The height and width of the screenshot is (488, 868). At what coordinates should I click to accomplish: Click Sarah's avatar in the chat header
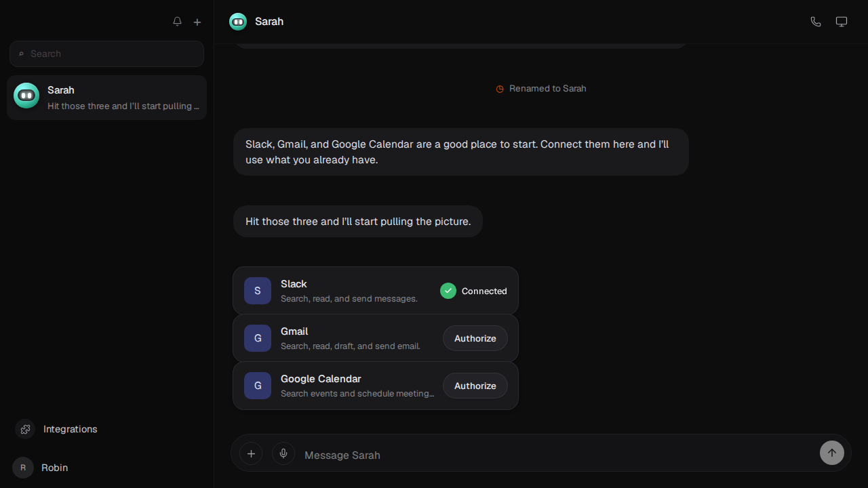click(238, 22)
